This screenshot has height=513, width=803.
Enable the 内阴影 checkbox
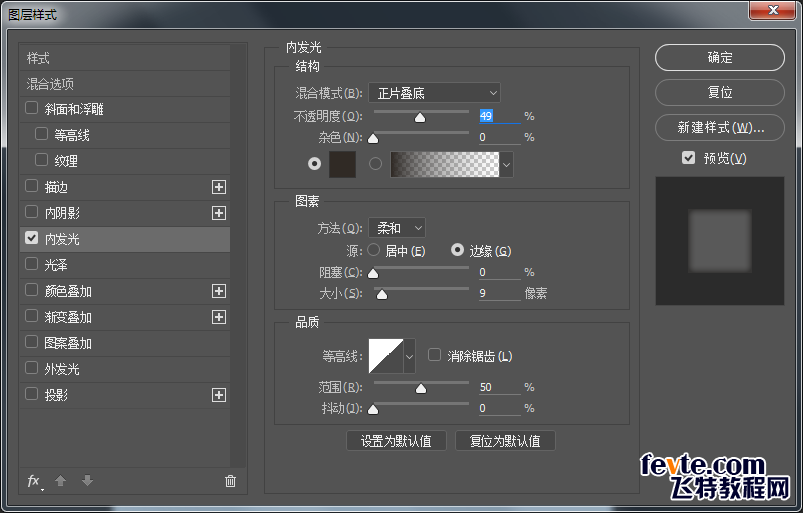(x=31, y=211)
